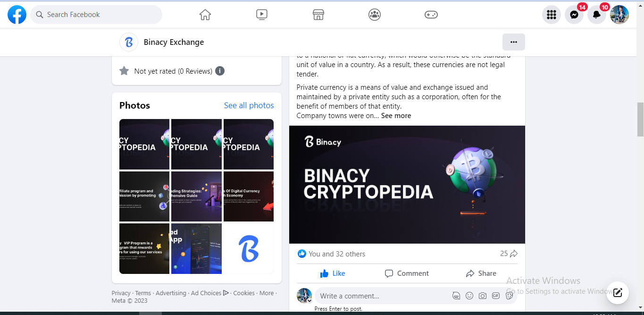Open the blue B logo photo thumbnail

248,249
